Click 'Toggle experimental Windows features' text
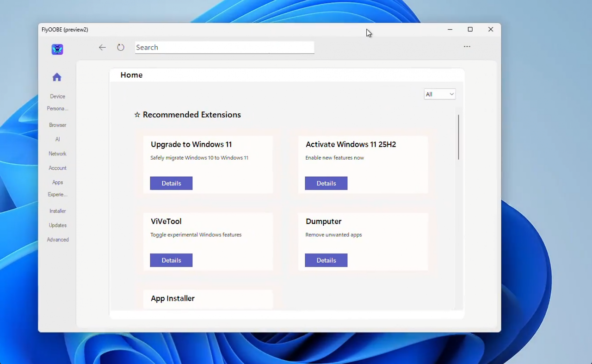 point(196,235)
